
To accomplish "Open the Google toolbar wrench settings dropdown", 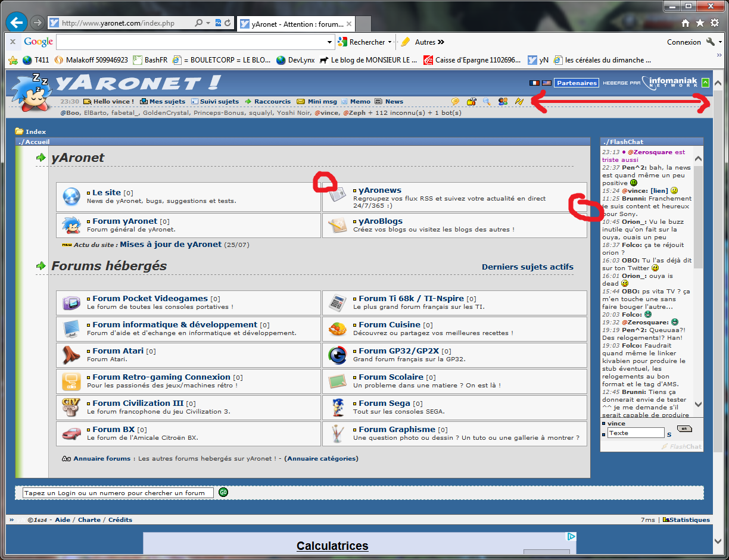I will coord(714,42).
